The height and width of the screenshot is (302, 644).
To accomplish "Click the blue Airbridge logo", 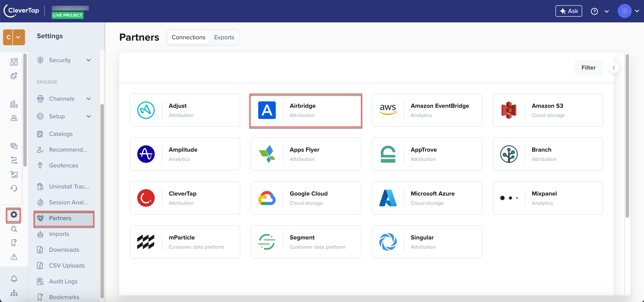I will [x=267, y=110].
